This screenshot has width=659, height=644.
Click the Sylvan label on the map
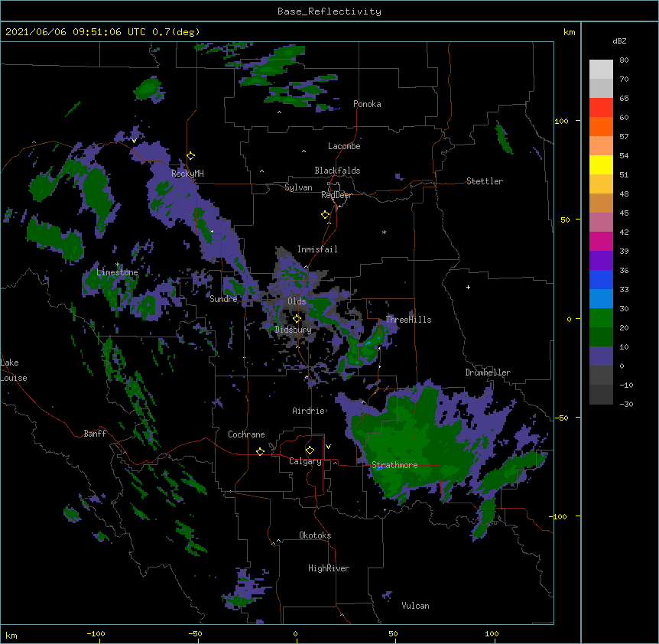pos(298,187)
